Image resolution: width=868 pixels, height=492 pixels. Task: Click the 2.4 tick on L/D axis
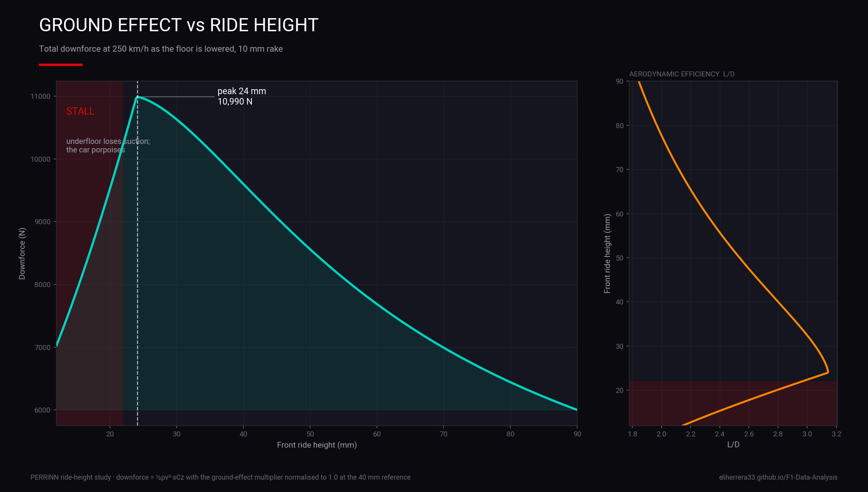click(x=719, y=434)
